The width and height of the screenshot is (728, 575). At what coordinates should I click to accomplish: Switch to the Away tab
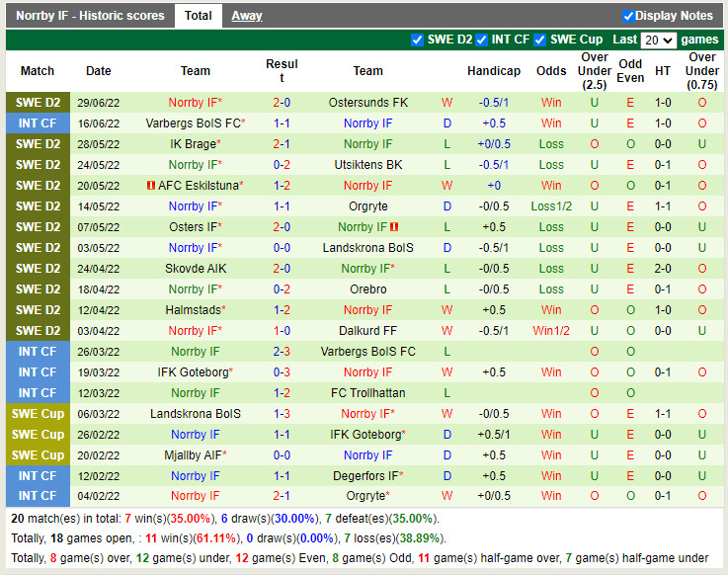[x=246, y=16]
